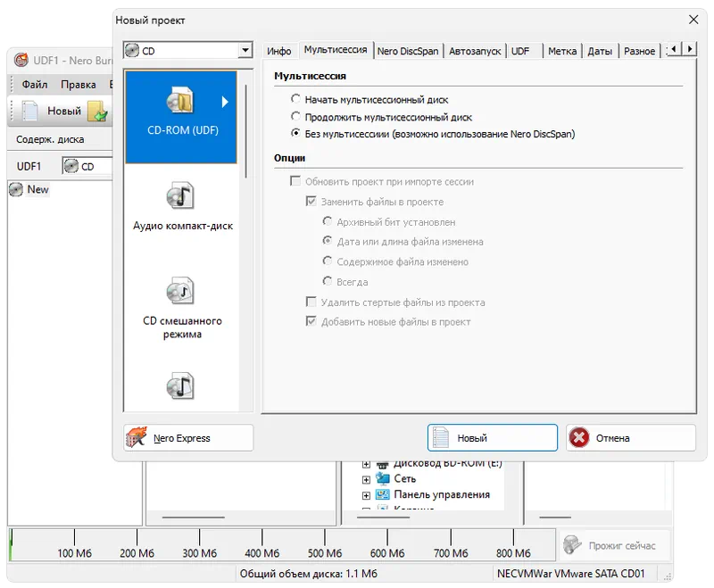714x588 pixels.
Task: Select Продолжить мультисессионный диск option
Action: click(295, 117)
